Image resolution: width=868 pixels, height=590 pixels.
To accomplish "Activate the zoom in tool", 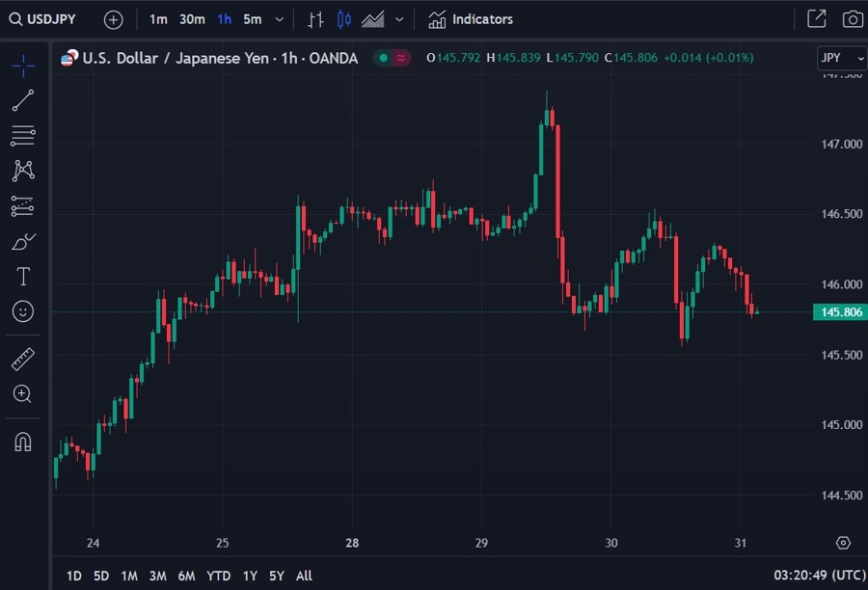I will coord(22,394).
